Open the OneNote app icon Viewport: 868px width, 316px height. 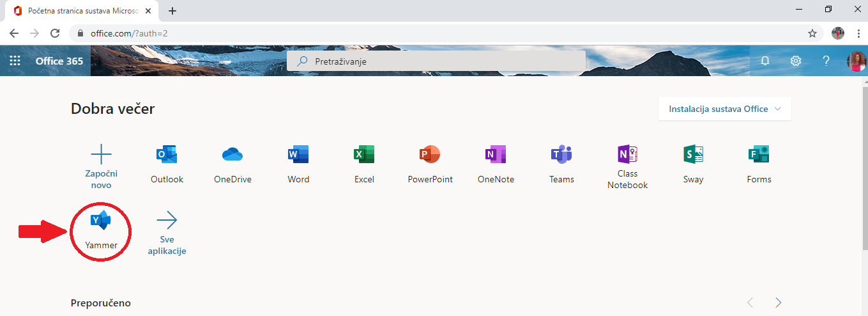point(496,155)
